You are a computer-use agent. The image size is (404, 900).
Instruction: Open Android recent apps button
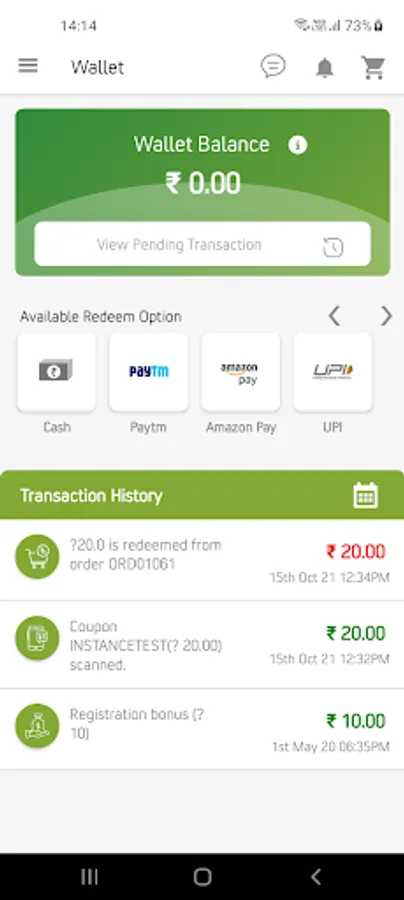point(89,876)
